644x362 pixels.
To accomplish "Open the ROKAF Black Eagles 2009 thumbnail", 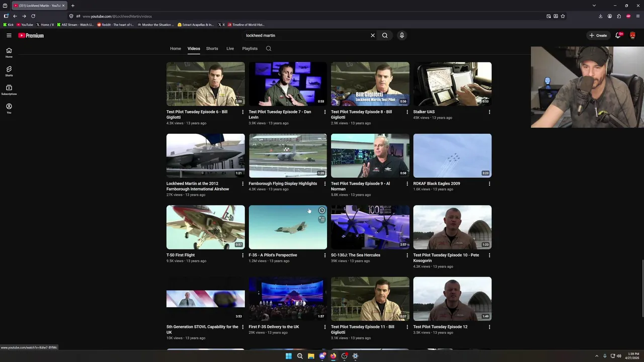I will [452, 155].
